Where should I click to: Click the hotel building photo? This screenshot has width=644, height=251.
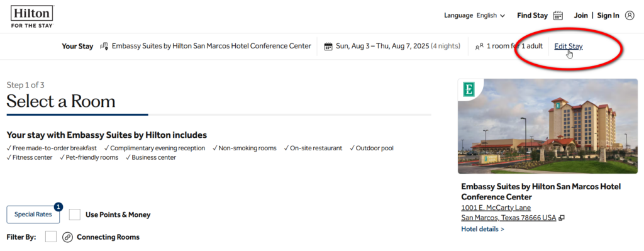(548, 126)
